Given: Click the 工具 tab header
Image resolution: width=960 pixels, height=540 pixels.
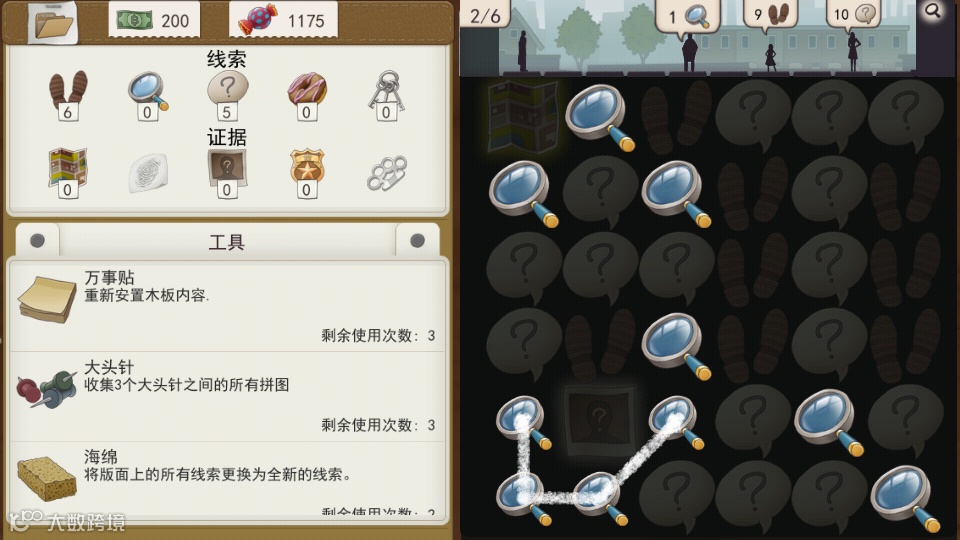Looking at the screenshot, I should tap(227, 242).
